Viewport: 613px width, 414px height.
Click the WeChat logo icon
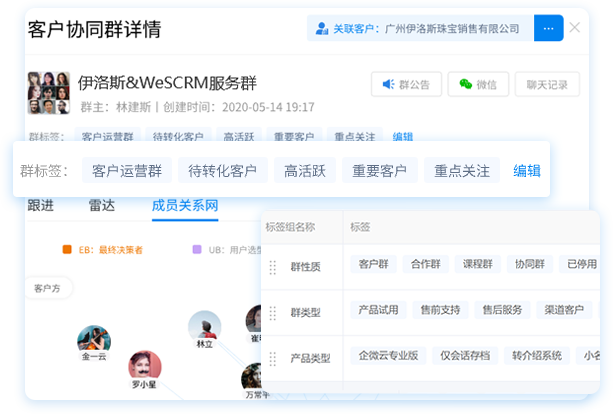pos(465,84)
